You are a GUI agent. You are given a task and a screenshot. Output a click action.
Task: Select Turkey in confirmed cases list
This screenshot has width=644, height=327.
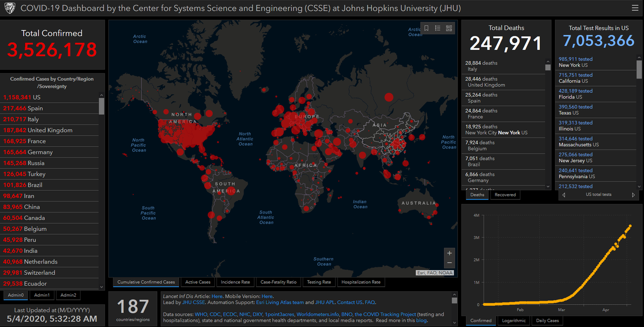coord(49,174)
